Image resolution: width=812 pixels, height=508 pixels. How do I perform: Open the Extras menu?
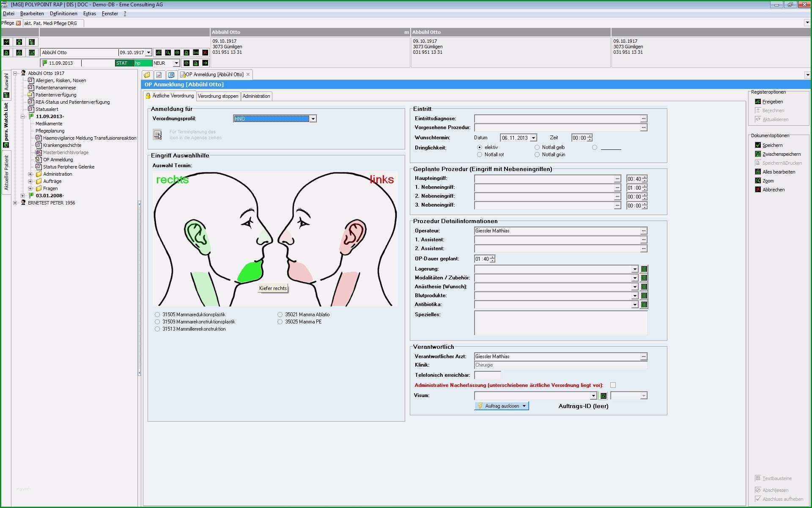pyautogui.click(x=89, y=14)
